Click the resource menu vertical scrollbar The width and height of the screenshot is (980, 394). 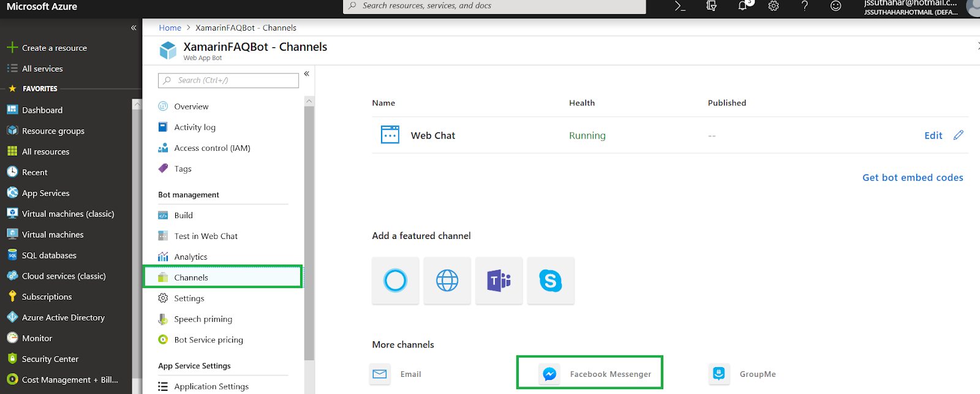click(309, 233)
